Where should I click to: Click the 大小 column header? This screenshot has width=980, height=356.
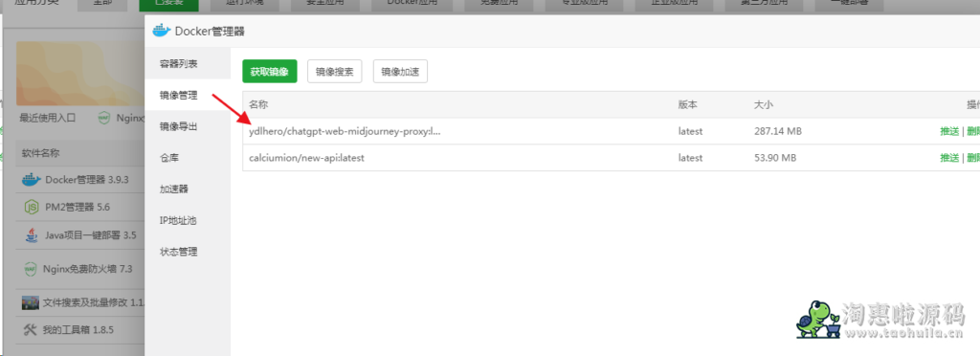764,104
